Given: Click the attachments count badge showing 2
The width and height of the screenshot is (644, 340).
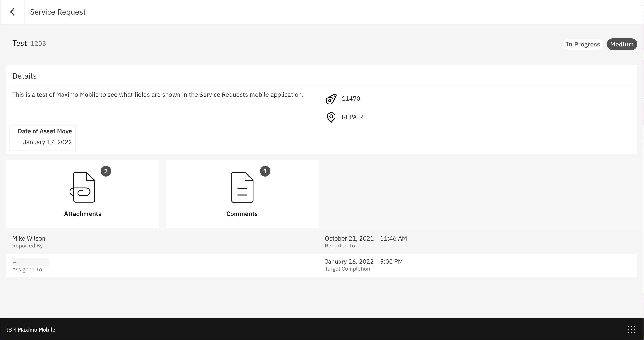Looking at the screenshot, I should click(x=106, y=171).
